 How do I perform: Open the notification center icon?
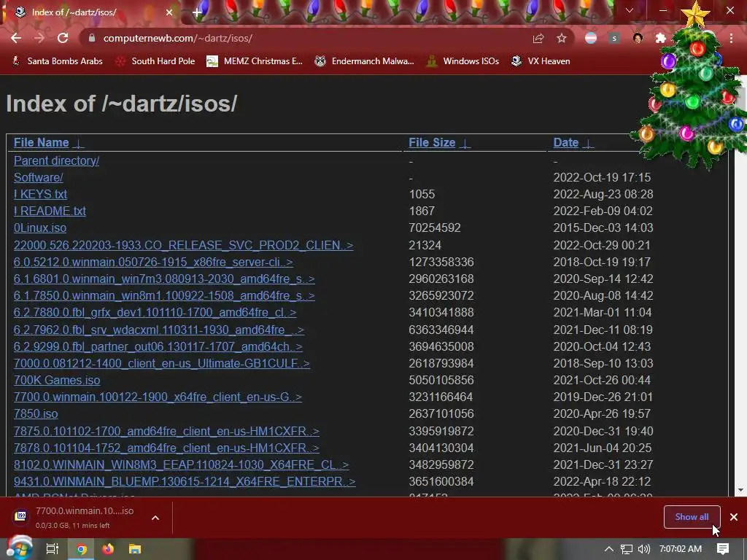tap(723, 549)
